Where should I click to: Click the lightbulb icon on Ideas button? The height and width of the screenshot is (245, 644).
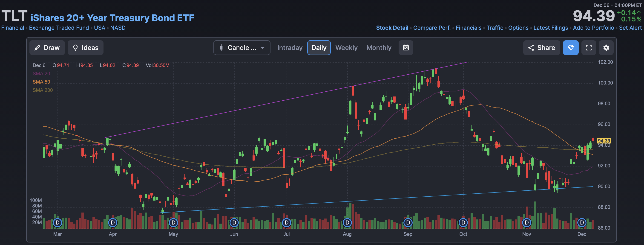point(75,47)
